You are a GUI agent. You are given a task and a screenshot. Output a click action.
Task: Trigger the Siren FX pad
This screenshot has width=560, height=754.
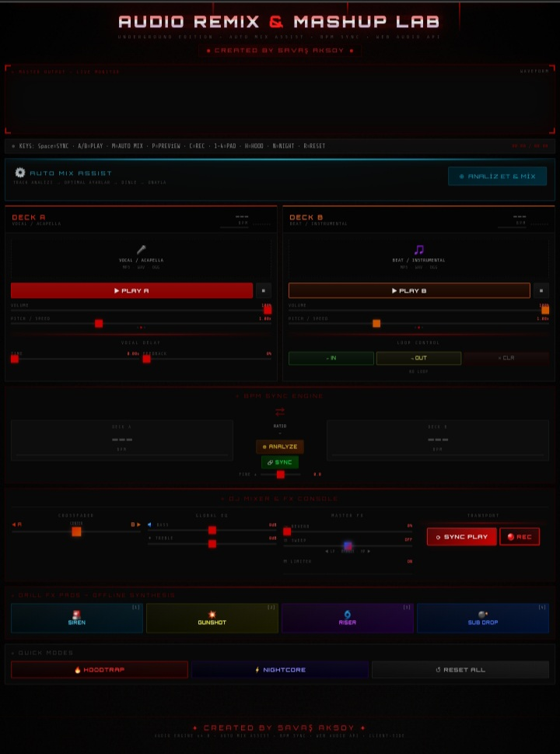(77, 619)
